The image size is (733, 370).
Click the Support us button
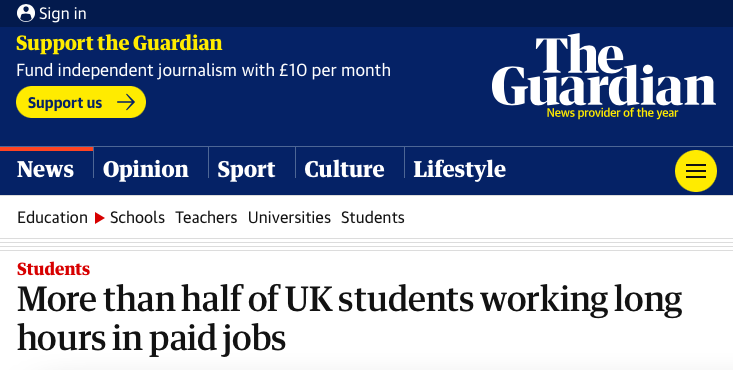pyautogui.click(x=81, y=102)
